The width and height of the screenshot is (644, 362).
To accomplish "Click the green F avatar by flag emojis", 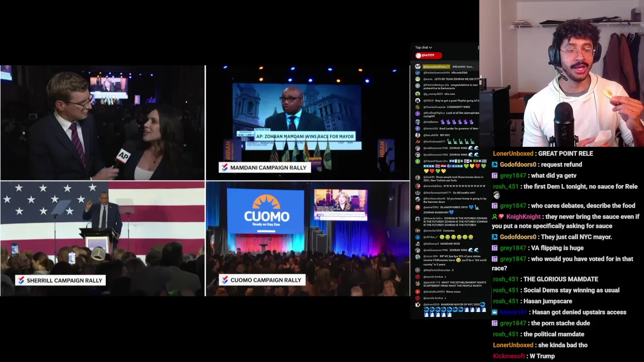I will coord(418,161).
